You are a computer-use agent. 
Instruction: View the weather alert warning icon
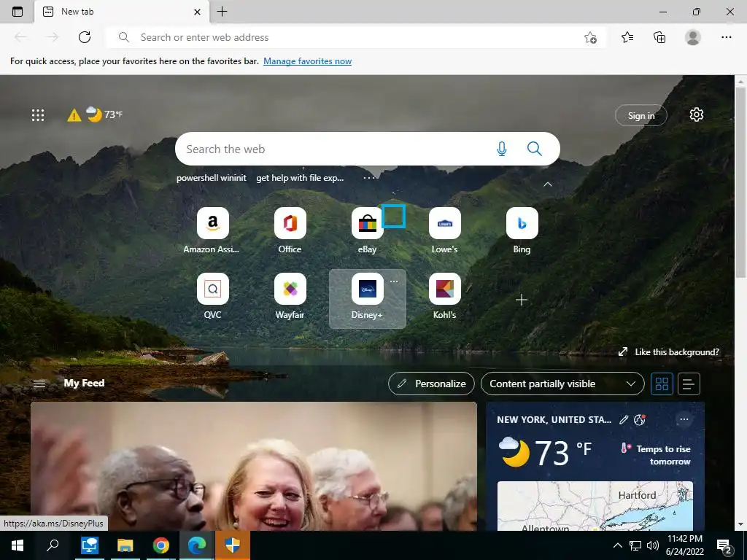coord(74,114)
